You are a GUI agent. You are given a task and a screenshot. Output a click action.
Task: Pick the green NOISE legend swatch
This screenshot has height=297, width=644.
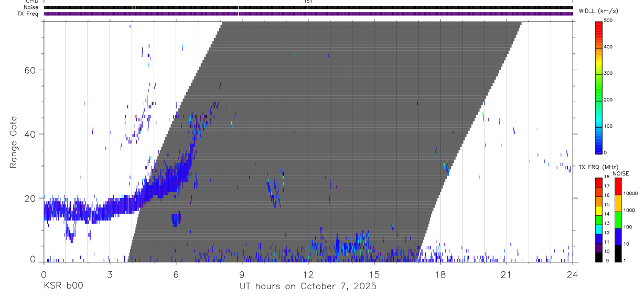pos(617,219)
